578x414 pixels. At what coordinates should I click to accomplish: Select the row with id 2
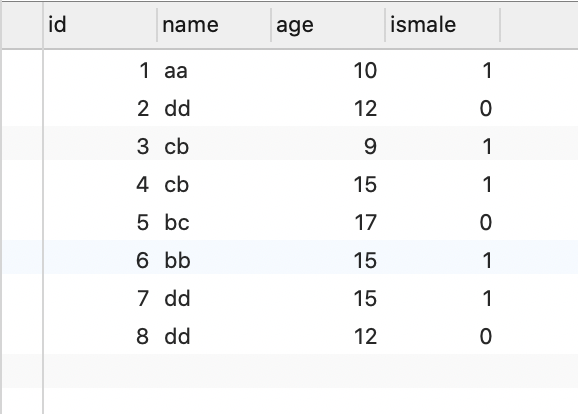[290, 108]
